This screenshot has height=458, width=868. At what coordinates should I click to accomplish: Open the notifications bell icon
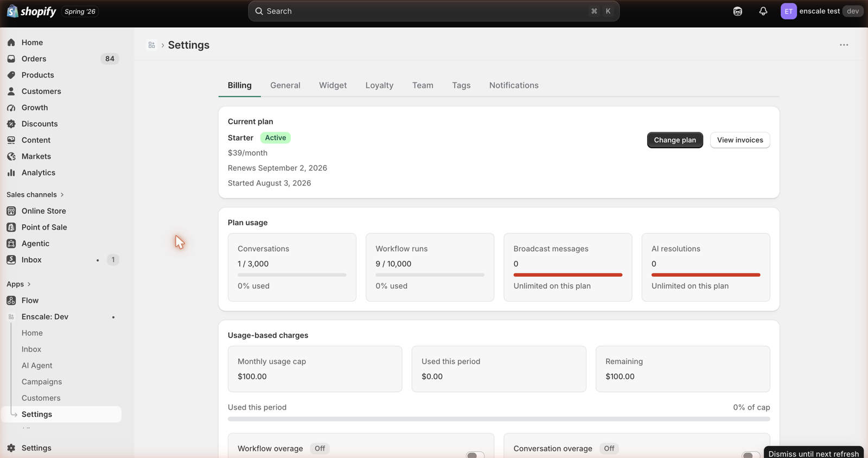click(x=763, y=11)
